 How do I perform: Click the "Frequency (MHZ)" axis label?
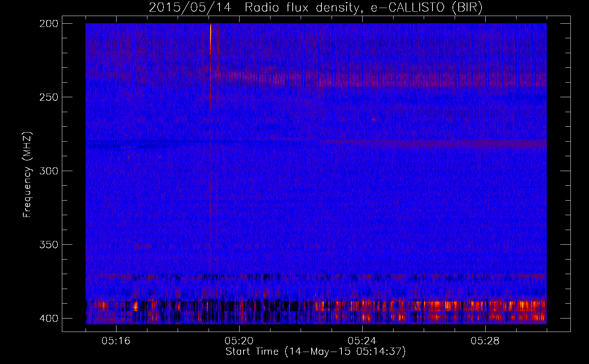pyautogui.click(x=27, y=175)
